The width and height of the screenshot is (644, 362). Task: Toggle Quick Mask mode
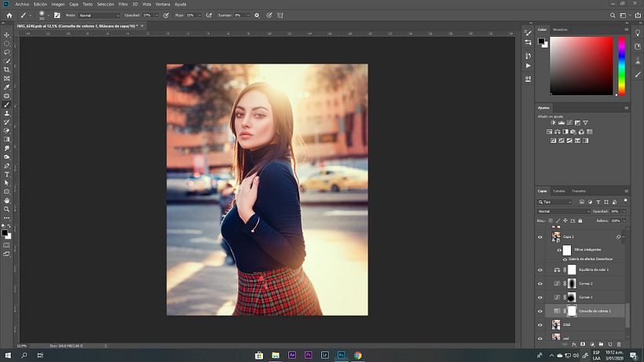6,245
